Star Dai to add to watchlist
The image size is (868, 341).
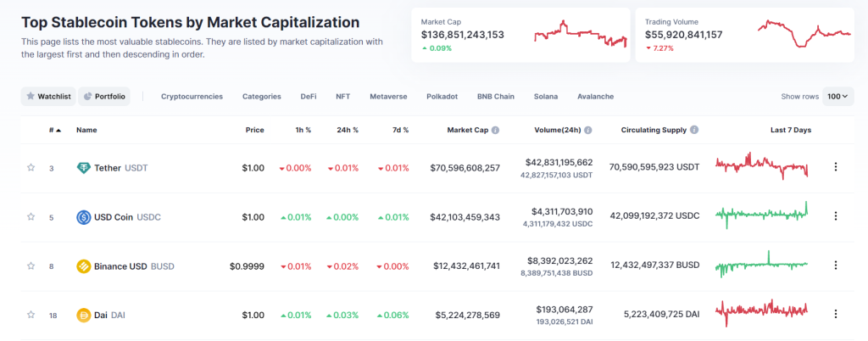(31, 315)
